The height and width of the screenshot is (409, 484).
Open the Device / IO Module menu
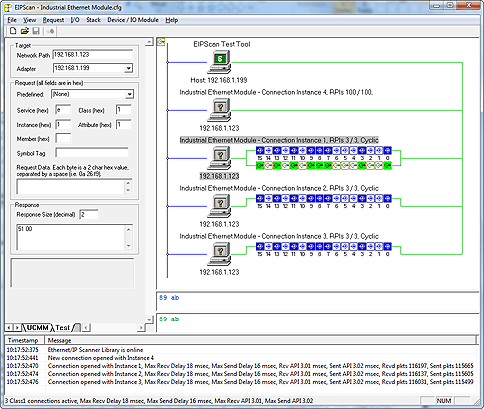point(133,20)
